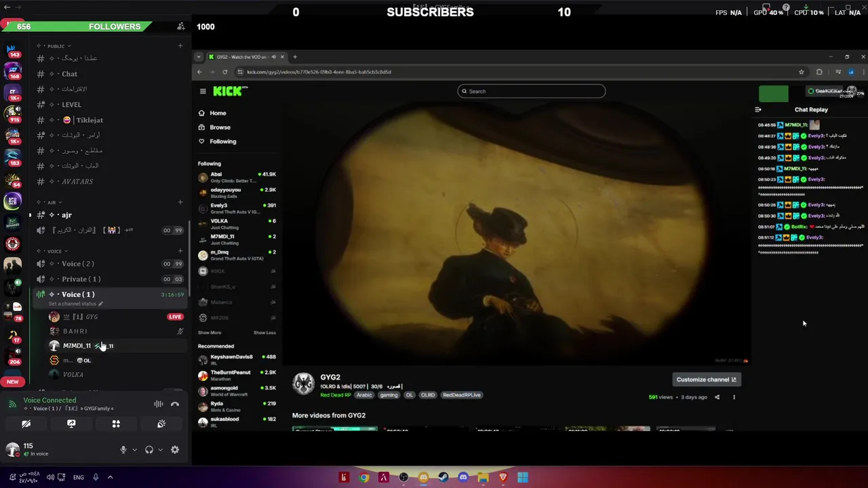868x488 pixels.
Task: Disconnect from the voice channel
Action: click(175, 404)
